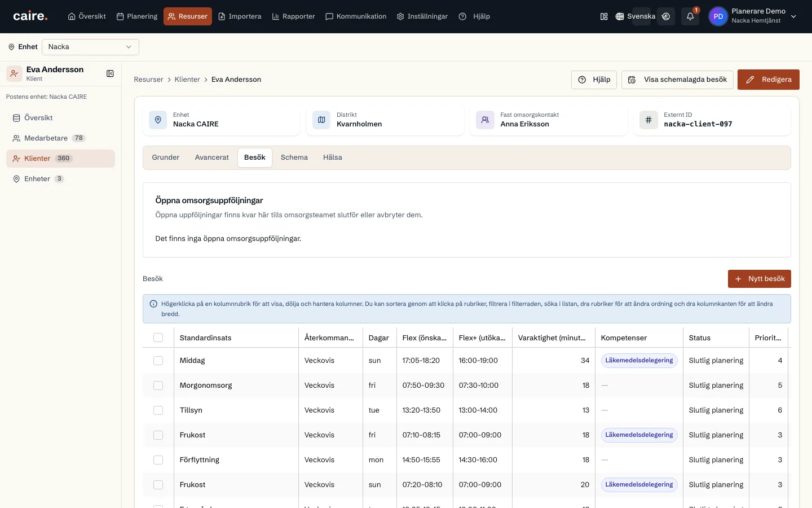Check the Förflyttning row checkbox
The height and width of the screenshot is (508, 812).
point(158,459)
